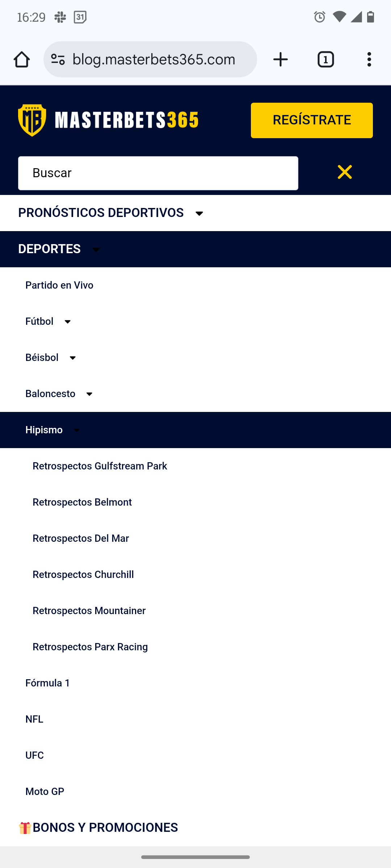The image size is (391, 868).
Task: Collapse the DEPORTES section
Action: click(x=96, y=250)
